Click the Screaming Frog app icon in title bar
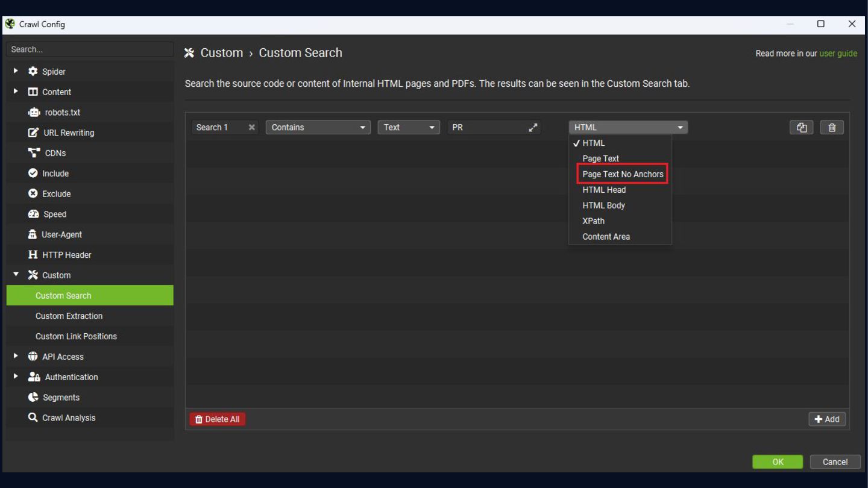The image size is (868, 488). (x=10, y=24)
